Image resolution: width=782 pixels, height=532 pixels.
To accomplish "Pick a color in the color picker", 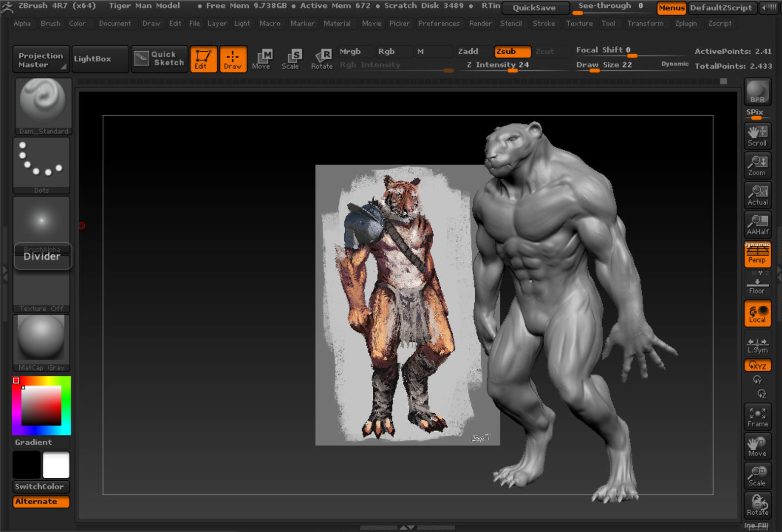I will pos(41,405).
